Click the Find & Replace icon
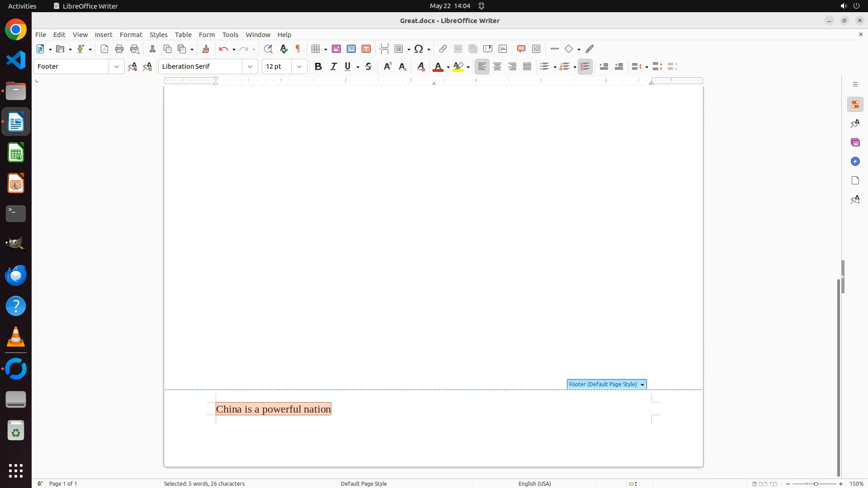This screenshot has width=868, height=488. [268, 49]
